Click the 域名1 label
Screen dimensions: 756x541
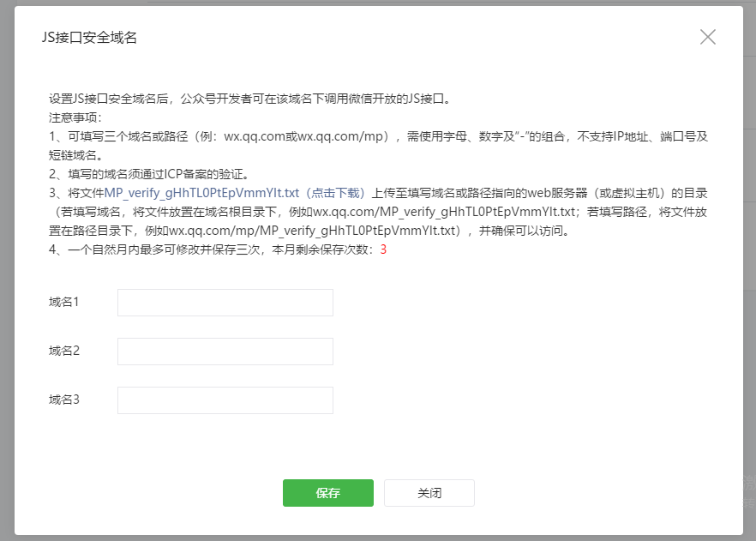coord(63,303)
